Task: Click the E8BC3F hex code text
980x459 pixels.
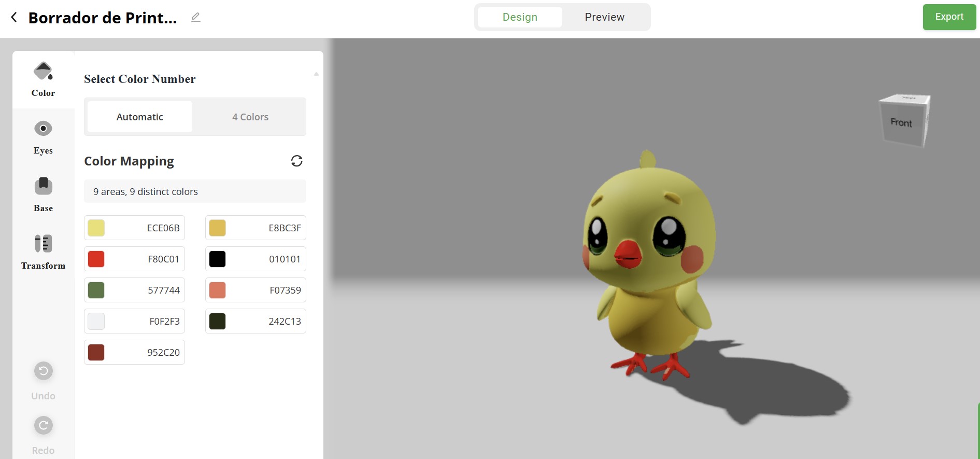Action: 285,228
